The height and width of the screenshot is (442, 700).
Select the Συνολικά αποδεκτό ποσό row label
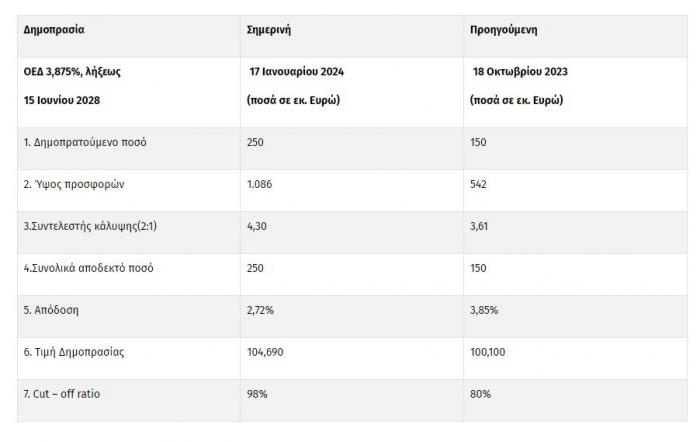point(88,268)
